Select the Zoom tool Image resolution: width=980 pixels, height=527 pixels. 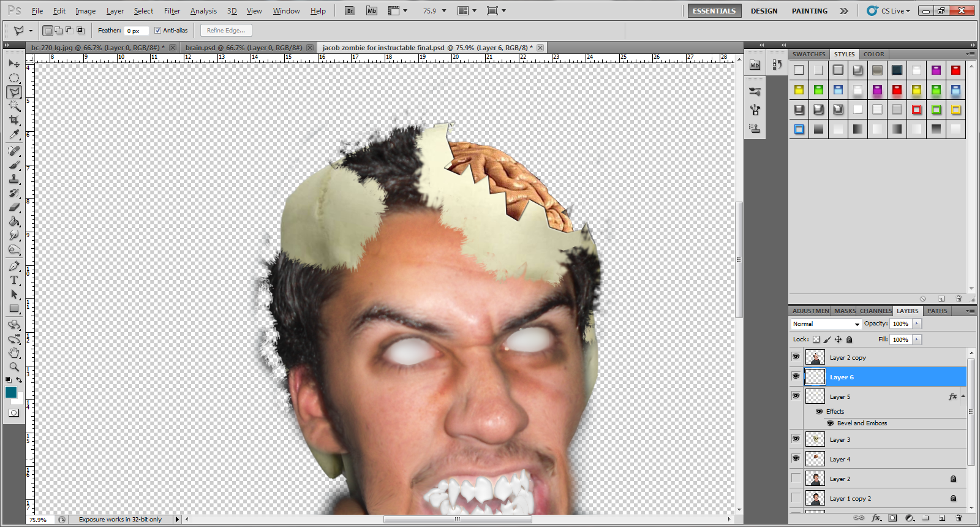point(14,367)
